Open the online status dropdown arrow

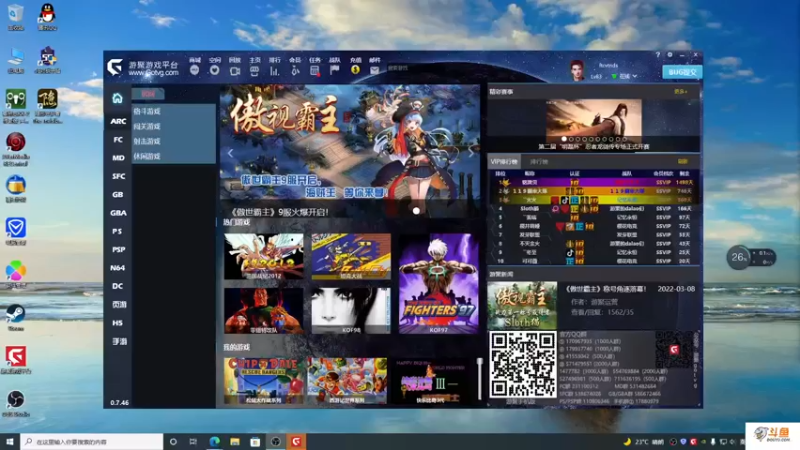[635, 76]
